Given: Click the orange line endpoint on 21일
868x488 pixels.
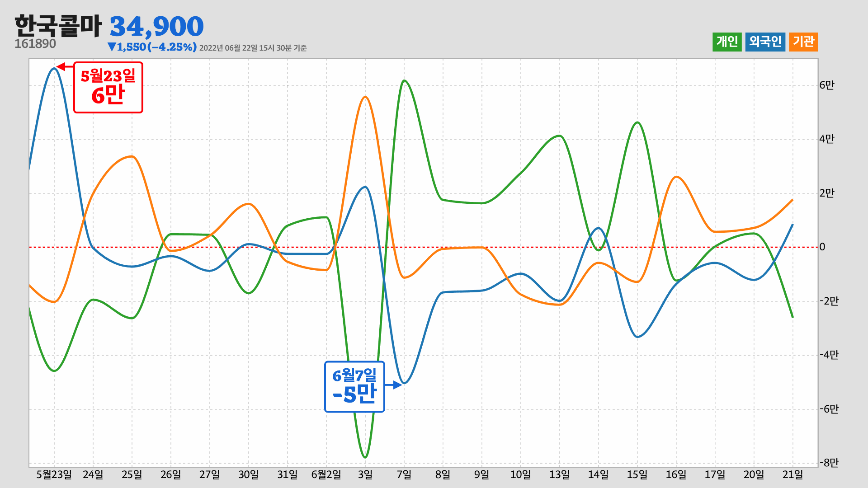Looking at the screenshot, I should click(x=793, y=200).
